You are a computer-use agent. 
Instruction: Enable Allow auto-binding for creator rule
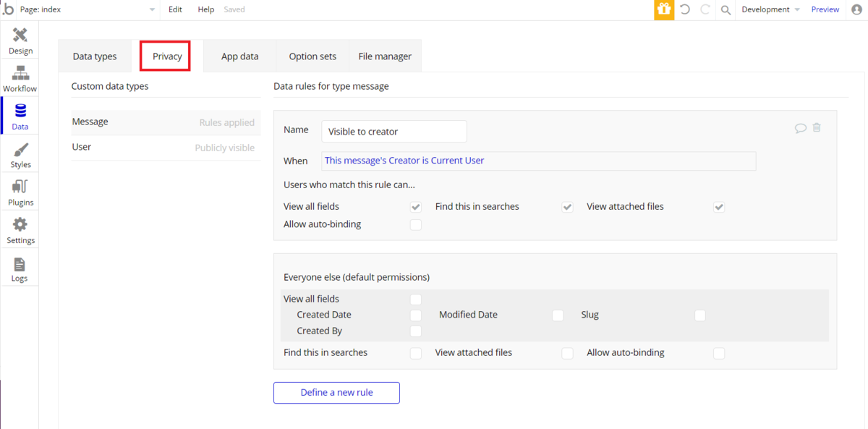[415, 224]
